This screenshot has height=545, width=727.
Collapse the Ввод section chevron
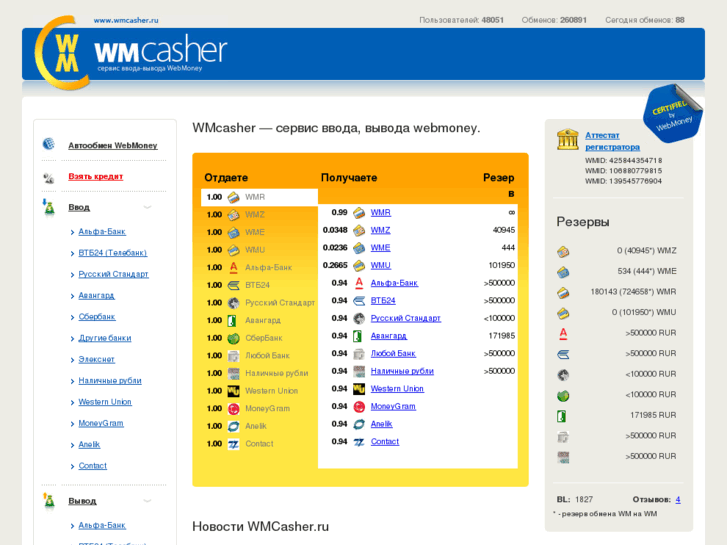tap(147, 207)
